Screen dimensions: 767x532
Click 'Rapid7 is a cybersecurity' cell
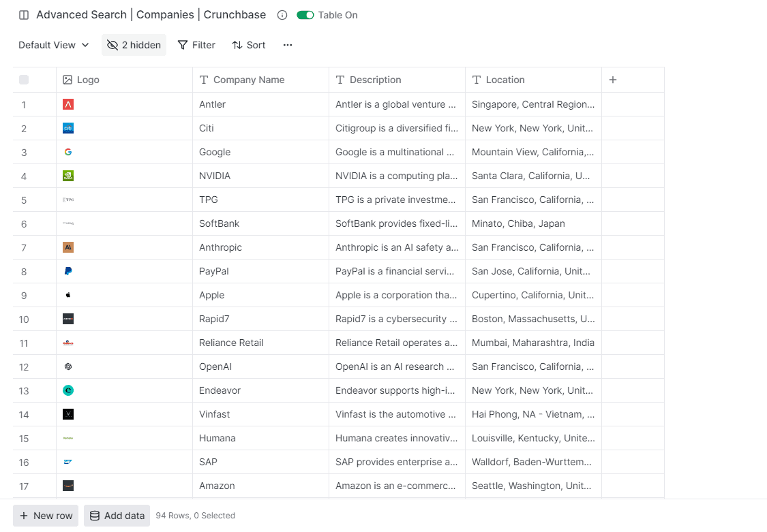(x=397, y=319)
